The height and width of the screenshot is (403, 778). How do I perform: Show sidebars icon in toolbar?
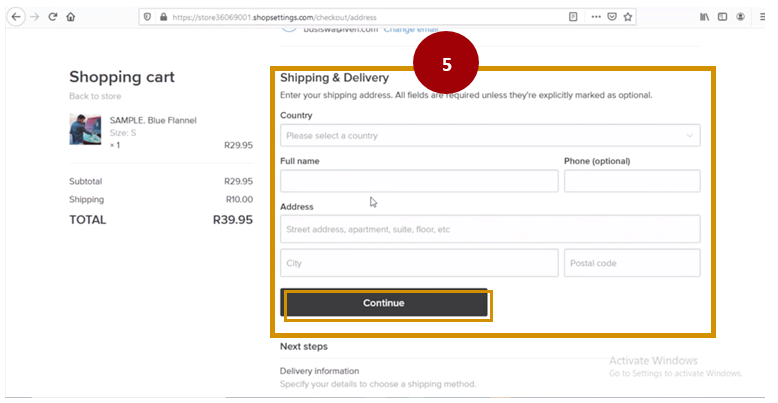point(722,17)
